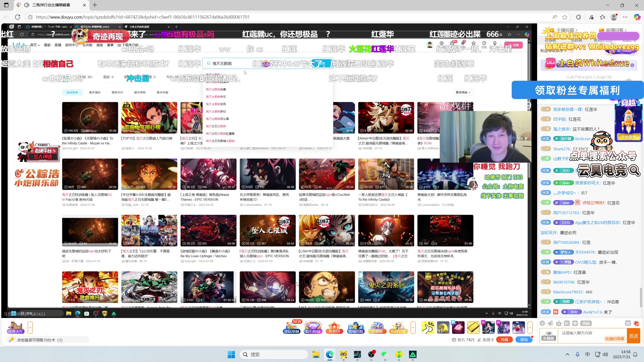This screenshot has height=362, width=644.
Task: Open the 星际穿越 activity icon
Action: coord(292,327)
